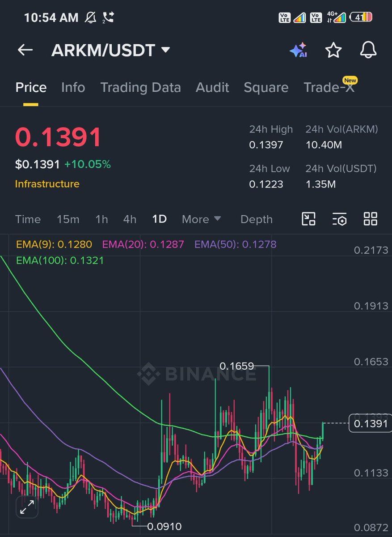
Task: Select the Time chart interval
Action: pyautogui.click(x=28, y=219)
